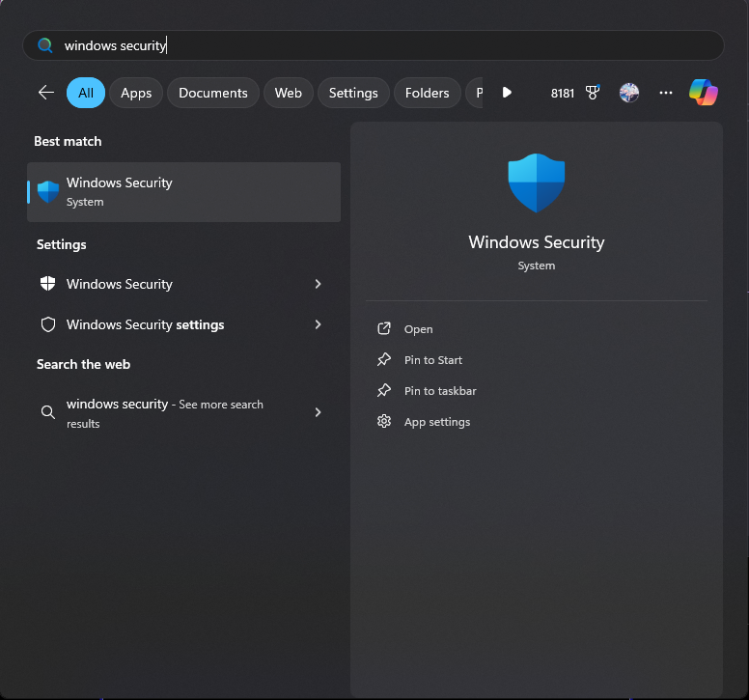Select the Web filter tab
Image resolution: width=749 pixels, height=700 pixels.
click(x=288, y=93)
